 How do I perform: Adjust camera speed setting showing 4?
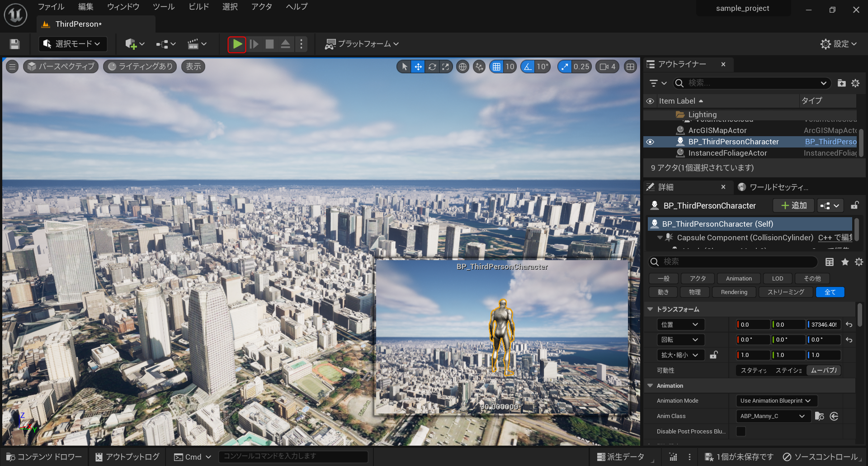click(x=608, y=67)
